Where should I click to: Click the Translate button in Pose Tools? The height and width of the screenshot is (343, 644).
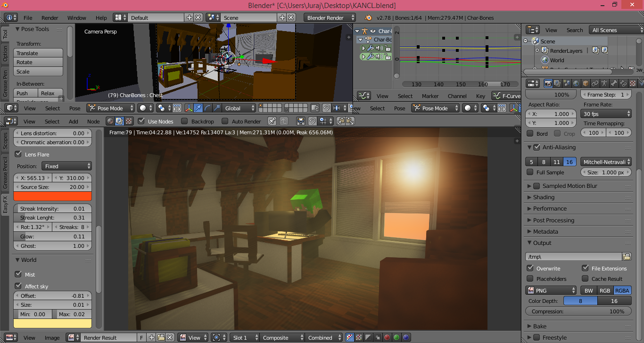[x=38, y=53]
